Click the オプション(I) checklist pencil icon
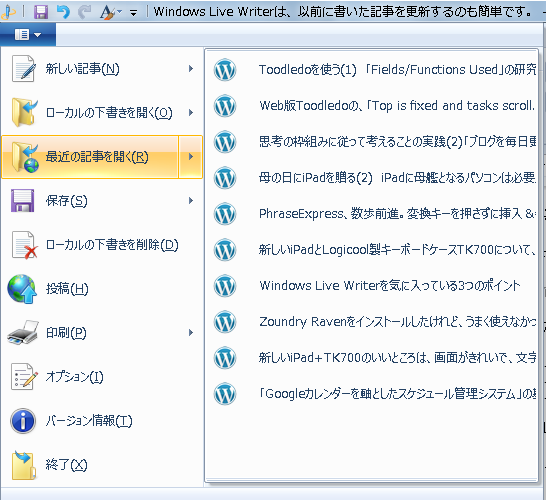 tap(24, 376)
